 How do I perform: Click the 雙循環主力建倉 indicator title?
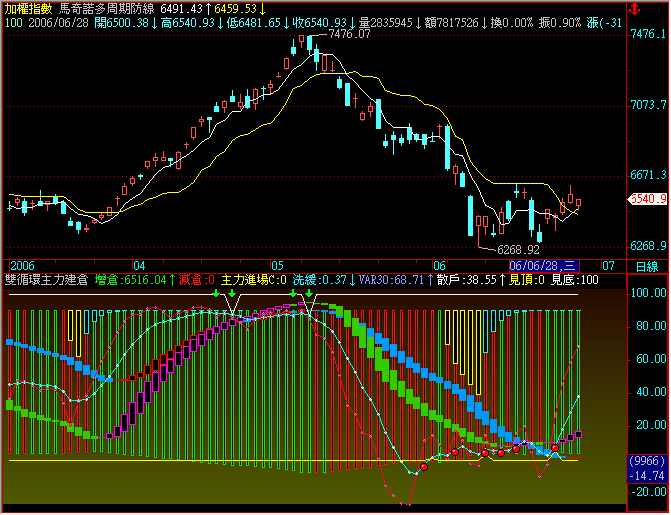click(x=46, y=280)
